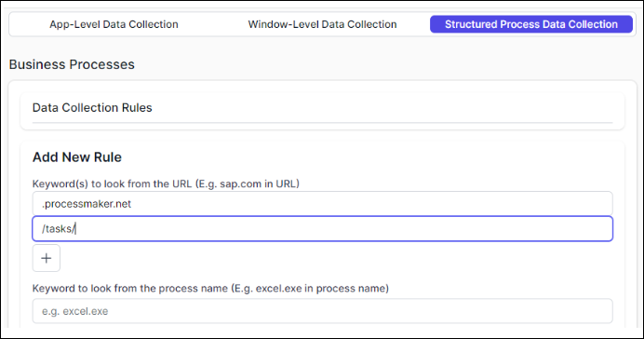The image size is (644, 339).
Task: Select Structured Process Data Collection tab
Action: 531,24
